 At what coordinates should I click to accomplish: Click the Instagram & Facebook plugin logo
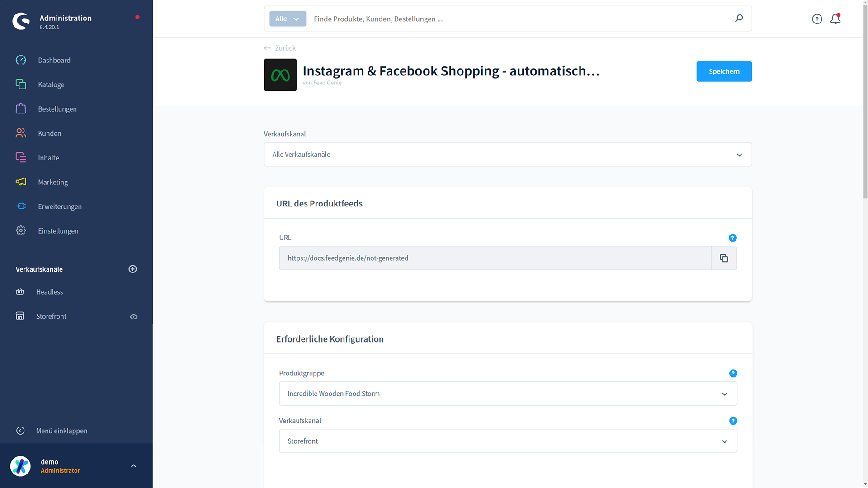280,75
